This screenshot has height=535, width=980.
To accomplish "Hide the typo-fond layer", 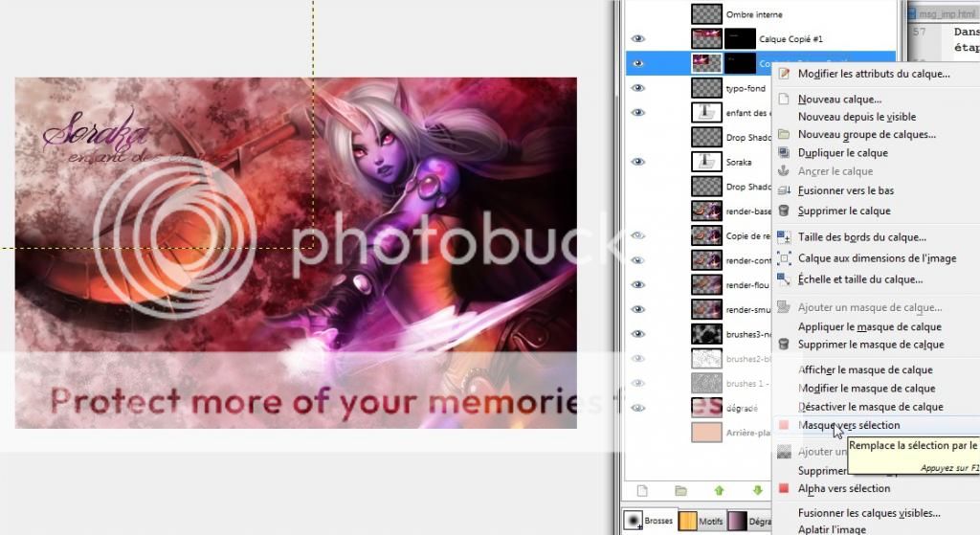I will coord(637,88).
